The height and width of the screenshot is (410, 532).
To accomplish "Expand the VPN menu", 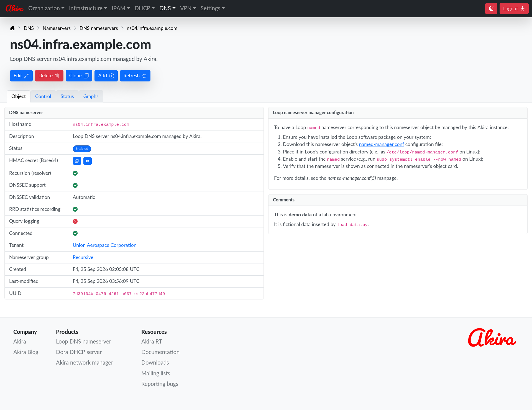I will coord(188,8).
